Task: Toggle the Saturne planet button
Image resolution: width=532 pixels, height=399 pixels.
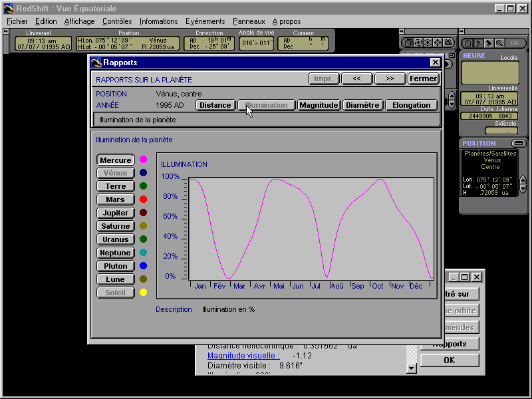Action: coord(115,226)
